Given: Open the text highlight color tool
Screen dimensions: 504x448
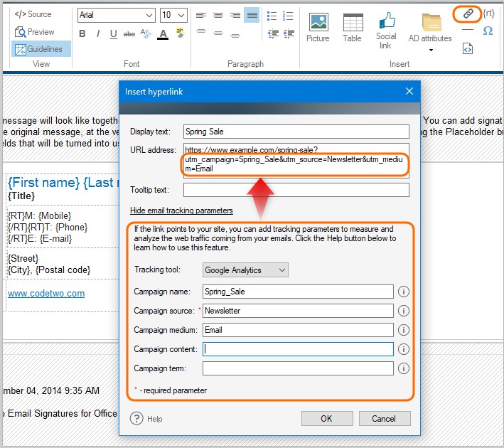Looking at the screenshot, I should pyautogui.click(x=180, y=33).
